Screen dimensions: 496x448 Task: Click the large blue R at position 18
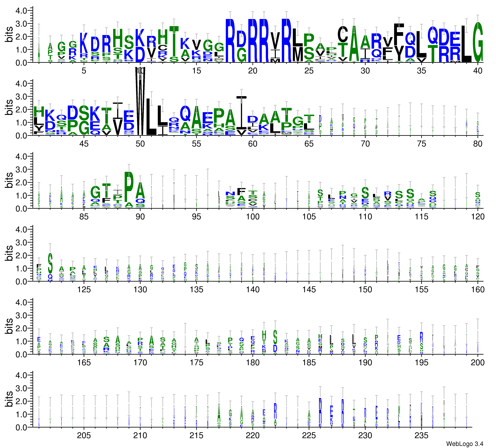[230, 41]
